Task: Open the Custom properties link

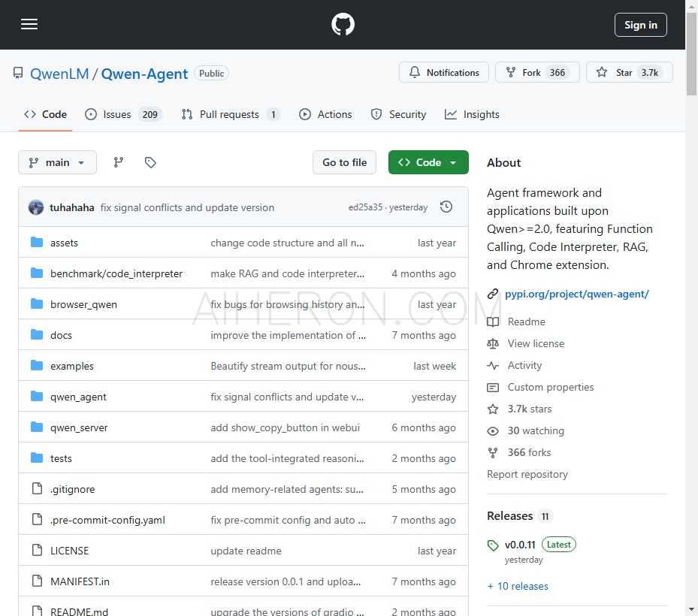Action: 551,387
